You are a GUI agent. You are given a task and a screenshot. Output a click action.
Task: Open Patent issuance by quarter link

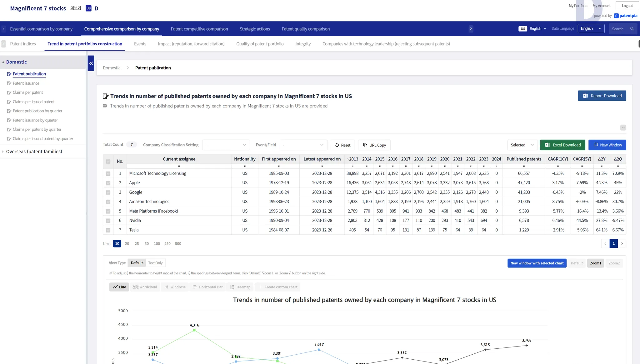click(x=35, y=120)
